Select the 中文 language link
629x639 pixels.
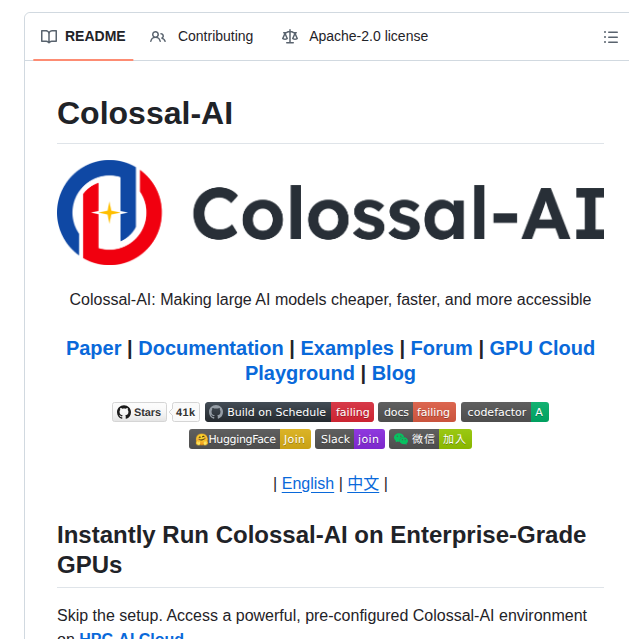click(x=363, y=484)
